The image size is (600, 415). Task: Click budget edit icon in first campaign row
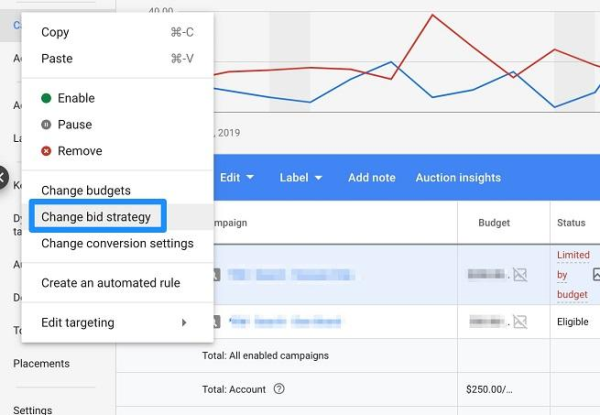520,273
